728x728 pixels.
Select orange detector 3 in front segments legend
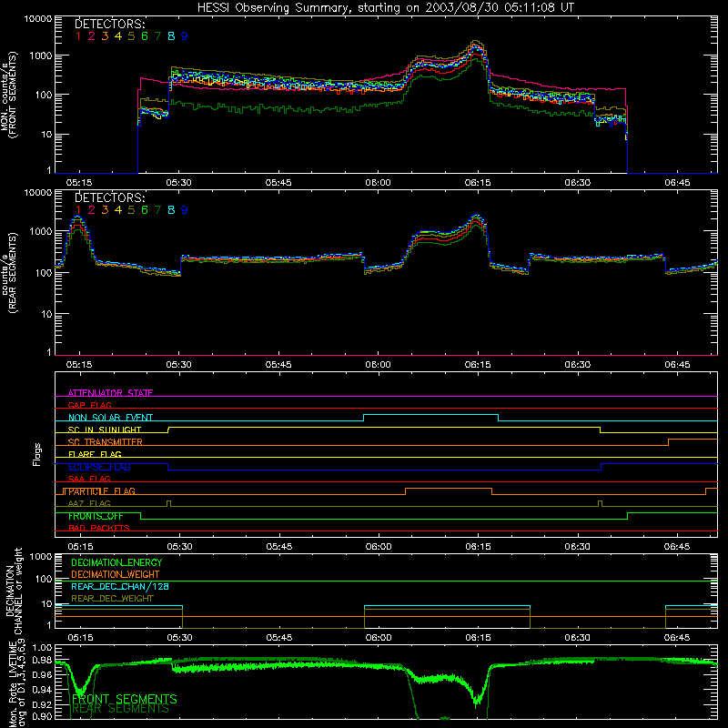coord(105,36)
